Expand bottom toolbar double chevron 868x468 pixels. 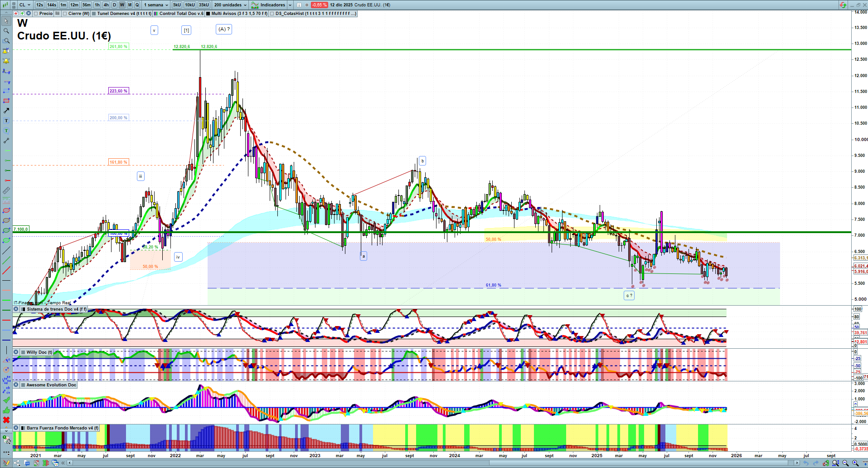[63, 463]
